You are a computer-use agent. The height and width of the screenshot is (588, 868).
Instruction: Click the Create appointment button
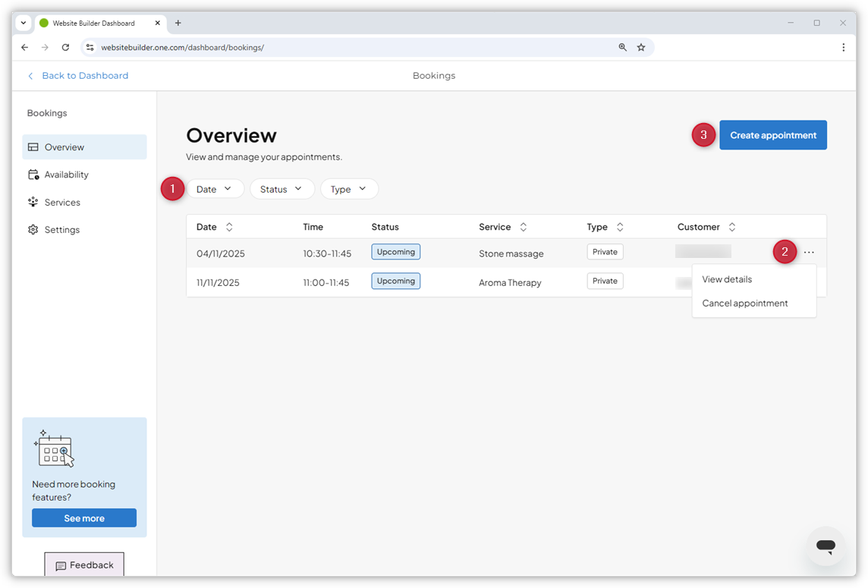coord(772,134)
